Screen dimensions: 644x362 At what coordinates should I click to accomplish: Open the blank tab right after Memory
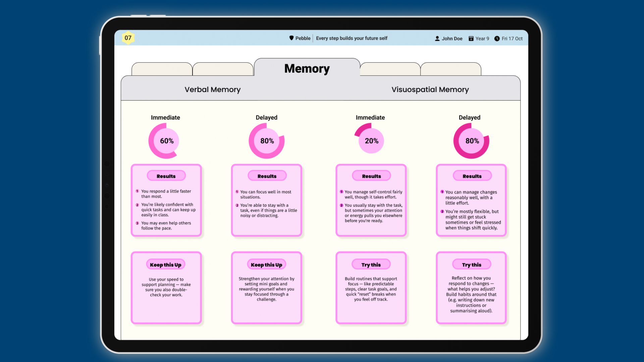coord(390,69)
